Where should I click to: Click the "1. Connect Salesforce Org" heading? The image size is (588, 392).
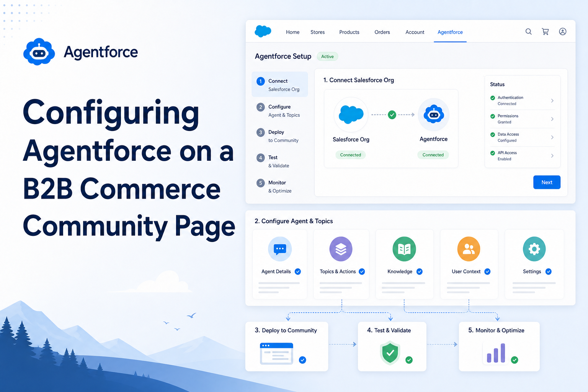tap(359, 80)
